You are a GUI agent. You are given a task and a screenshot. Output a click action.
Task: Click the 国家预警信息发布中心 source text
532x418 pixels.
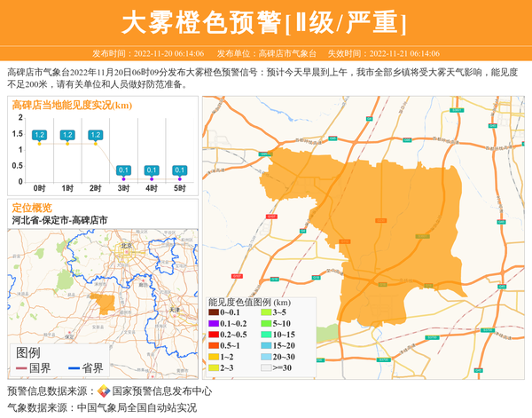162,390
